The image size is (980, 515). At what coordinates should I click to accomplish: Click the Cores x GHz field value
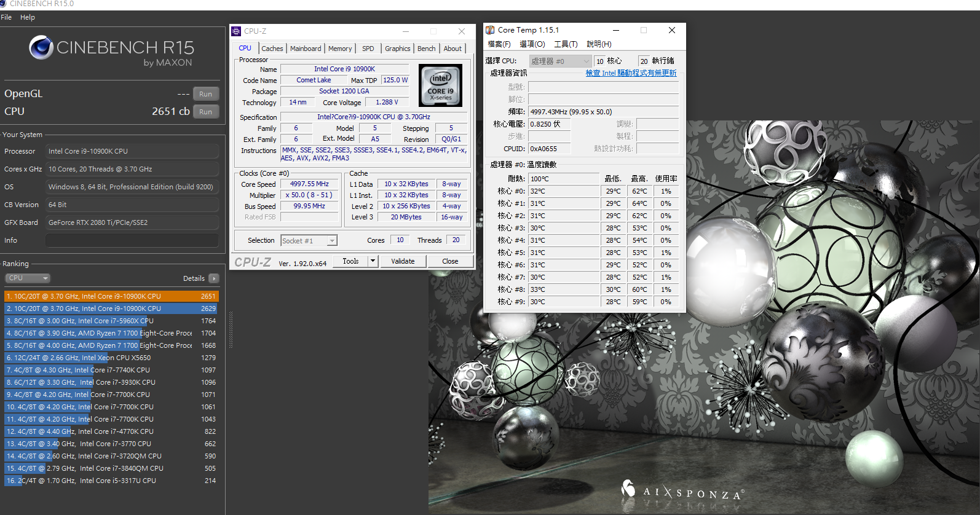[132, 169]
